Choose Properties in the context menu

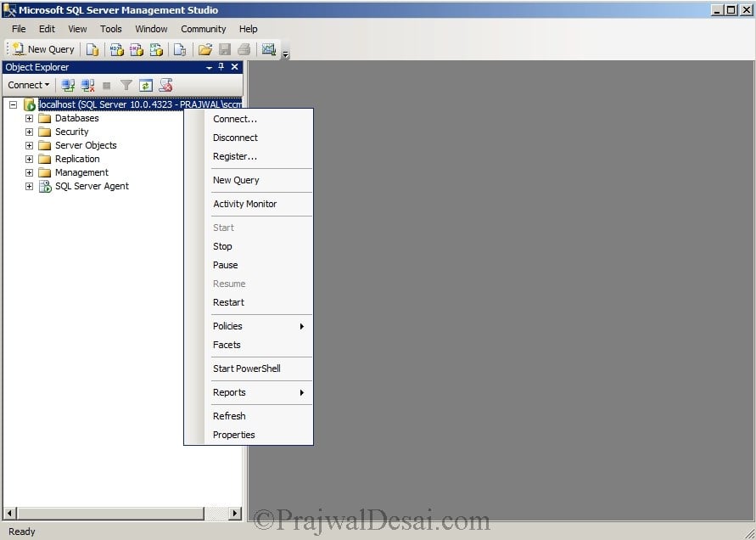point(249,435)
